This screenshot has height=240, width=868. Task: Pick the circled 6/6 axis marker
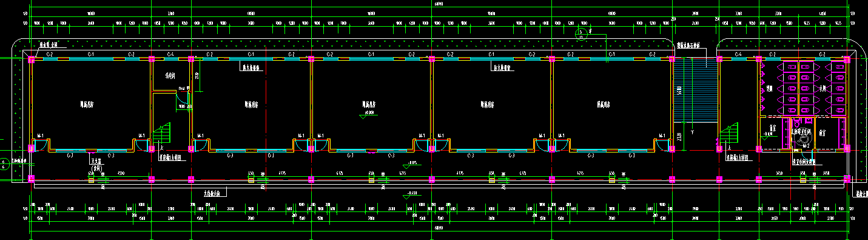(x=4, y=165)
